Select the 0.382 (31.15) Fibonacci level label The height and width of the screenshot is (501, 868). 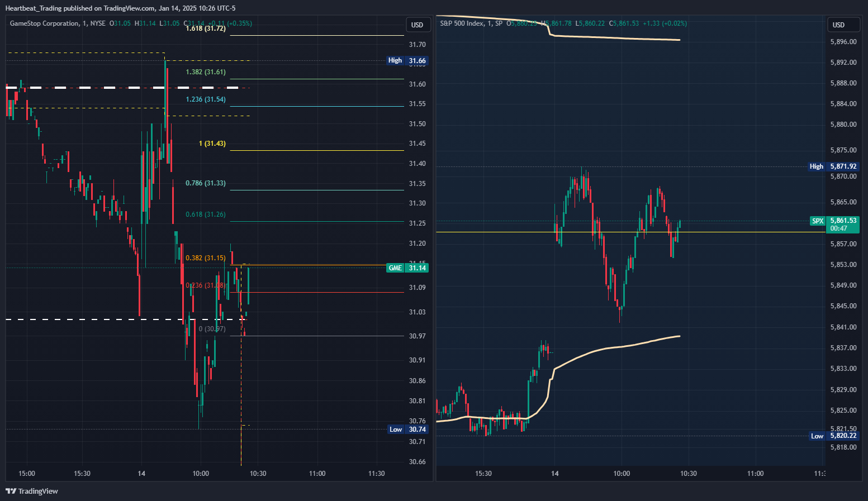(x=206, y=258)
